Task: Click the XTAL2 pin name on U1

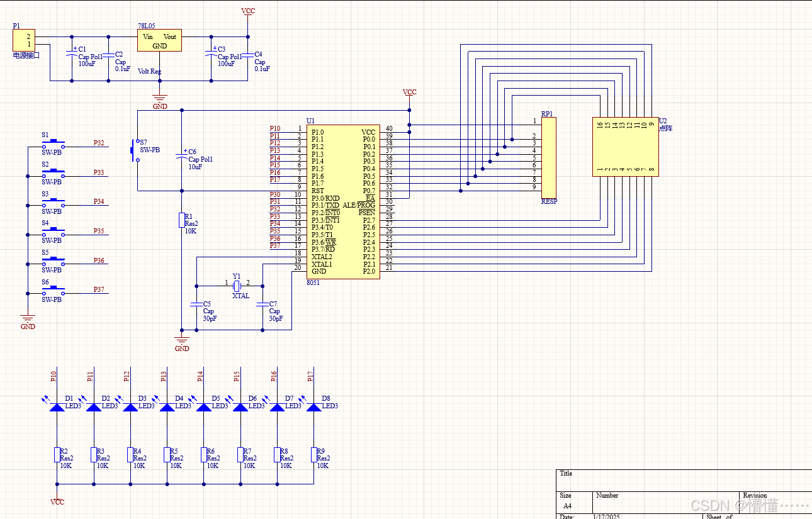Action: (322, 257)
